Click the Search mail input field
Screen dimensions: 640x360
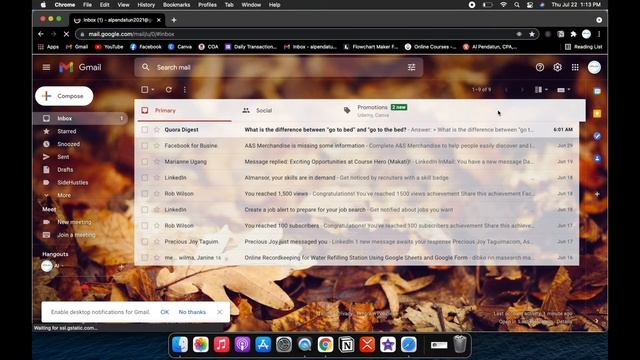coord(278,67)
